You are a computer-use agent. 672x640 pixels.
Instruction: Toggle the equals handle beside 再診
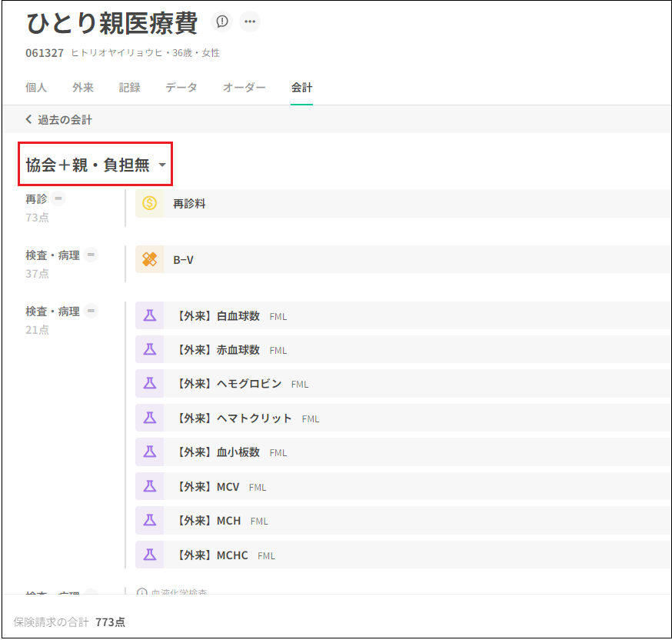(x=58, y=198)
